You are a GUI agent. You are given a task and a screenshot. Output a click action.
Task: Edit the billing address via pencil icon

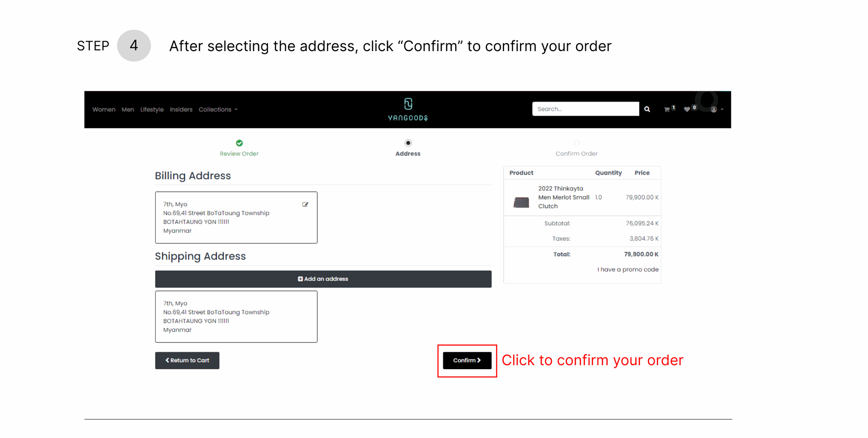click(x=305, y=205)
